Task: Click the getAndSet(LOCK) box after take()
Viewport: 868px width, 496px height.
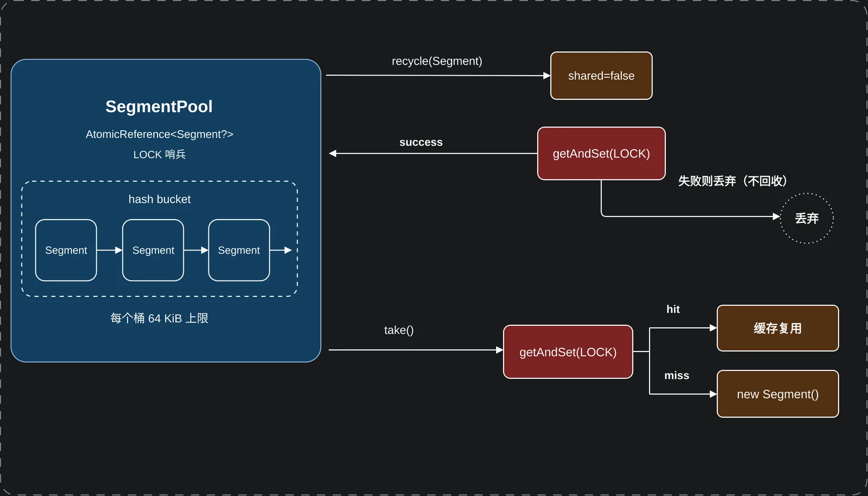Action: coord(568,352)
